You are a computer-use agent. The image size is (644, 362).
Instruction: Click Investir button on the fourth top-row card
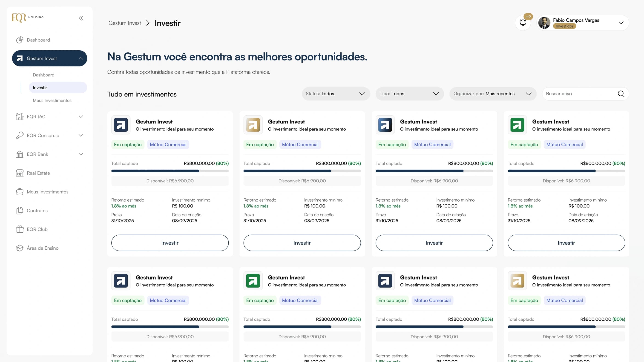566,243
